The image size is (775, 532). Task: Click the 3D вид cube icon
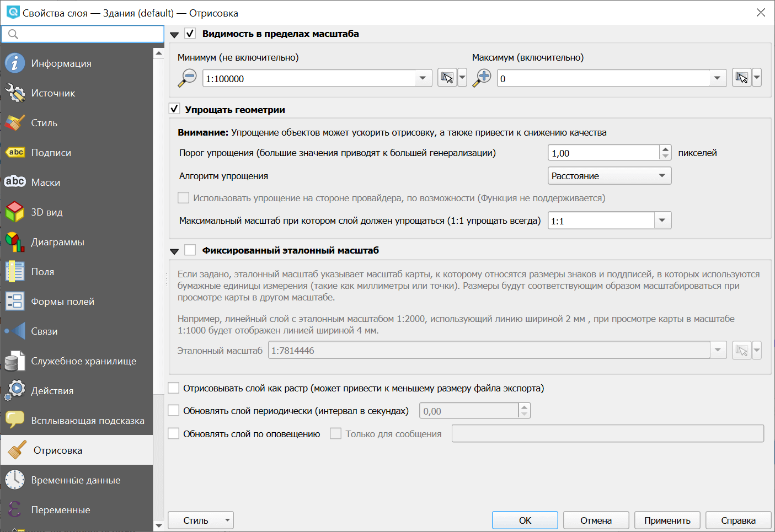click(15, 212)
